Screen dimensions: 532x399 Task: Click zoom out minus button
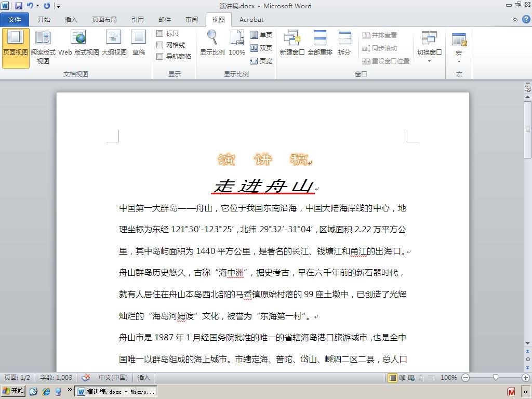point(466,378)
